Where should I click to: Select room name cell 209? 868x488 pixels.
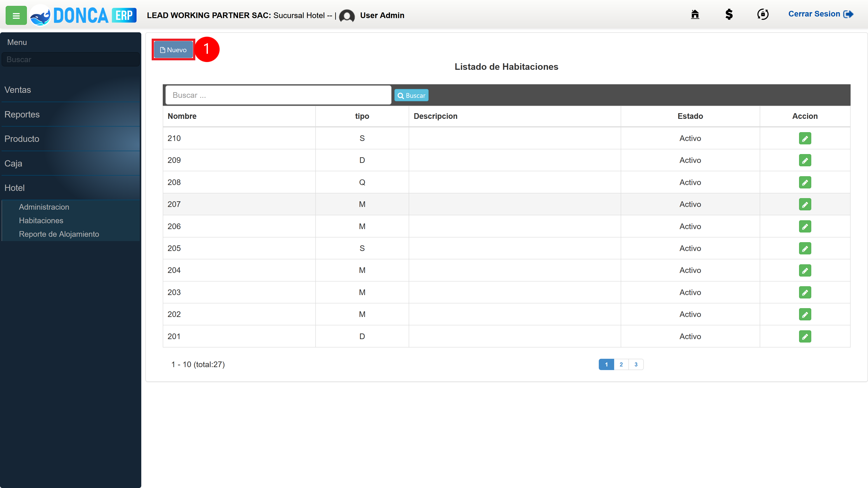pos(239,160)
